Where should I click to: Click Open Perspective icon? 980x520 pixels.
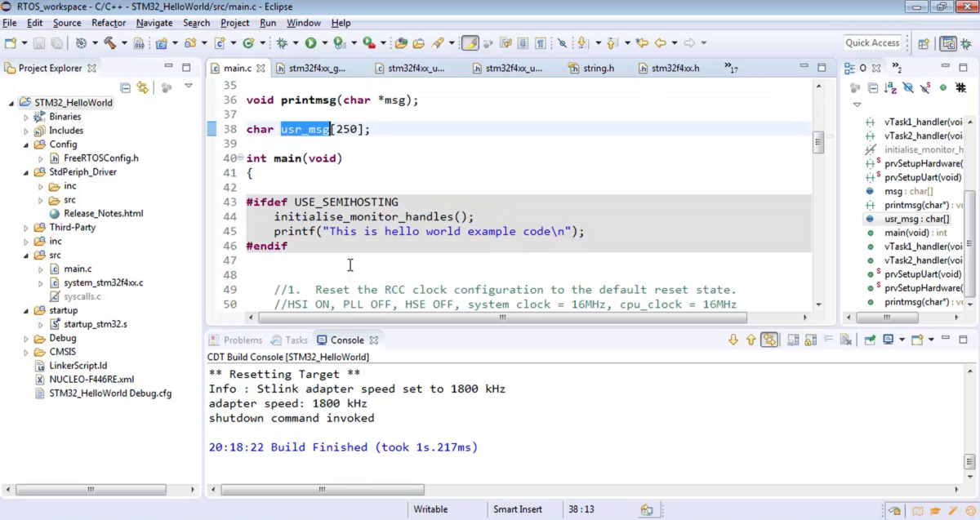click(924, 43)
